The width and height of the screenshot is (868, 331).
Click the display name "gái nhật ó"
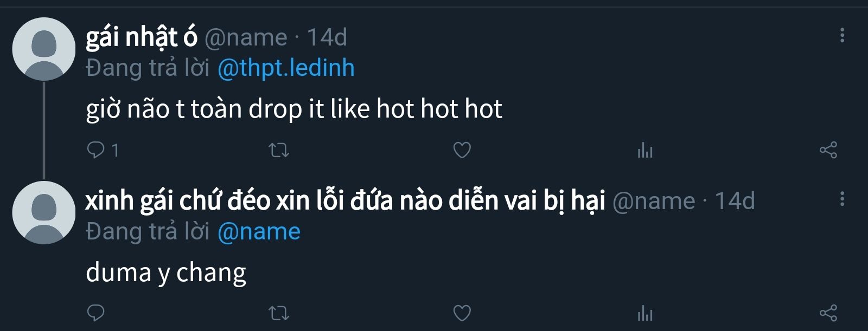[142, 37]
